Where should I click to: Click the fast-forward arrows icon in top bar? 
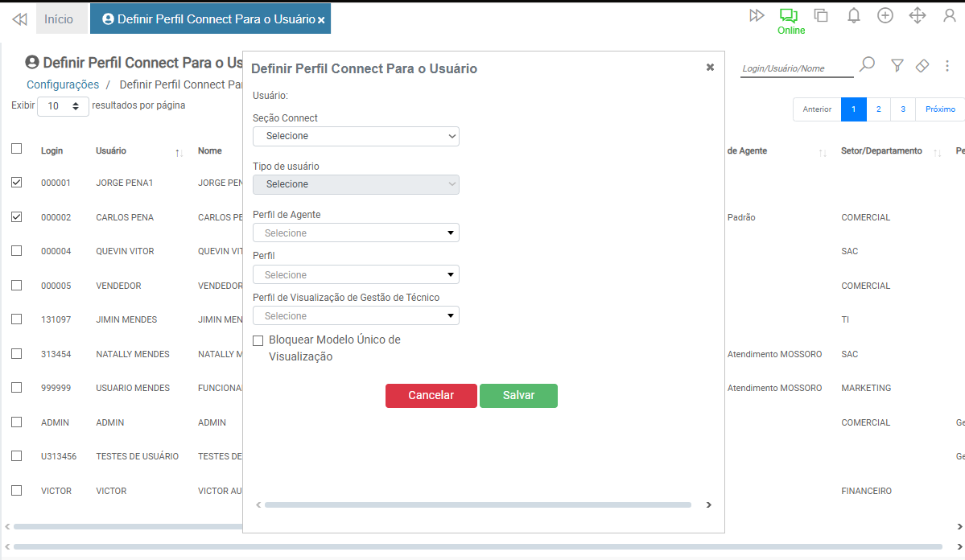757,16
